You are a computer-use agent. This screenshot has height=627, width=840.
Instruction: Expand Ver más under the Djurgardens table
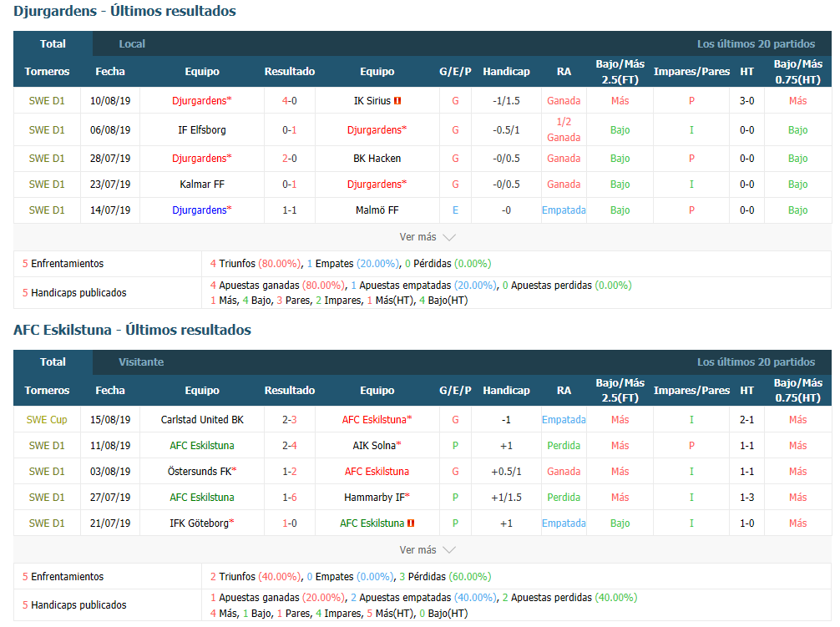[427, 237]
